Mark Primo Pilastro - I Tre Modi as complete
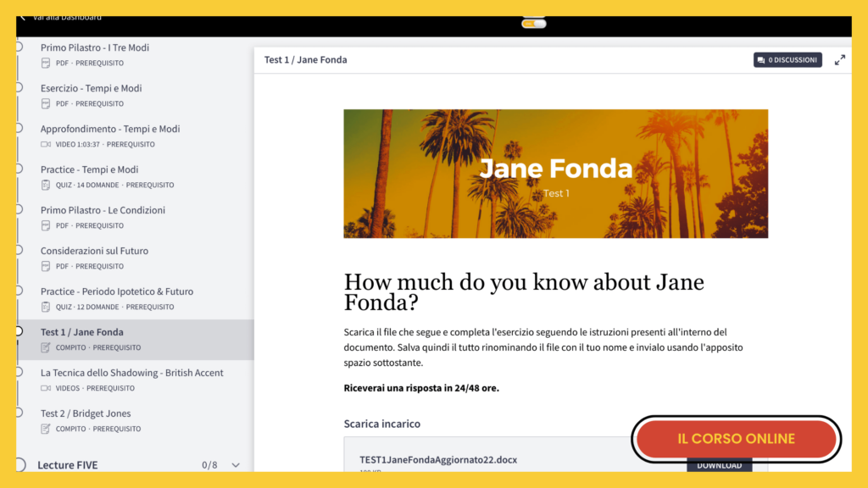This screenshot has height=488, width=868. coord(19,47)
